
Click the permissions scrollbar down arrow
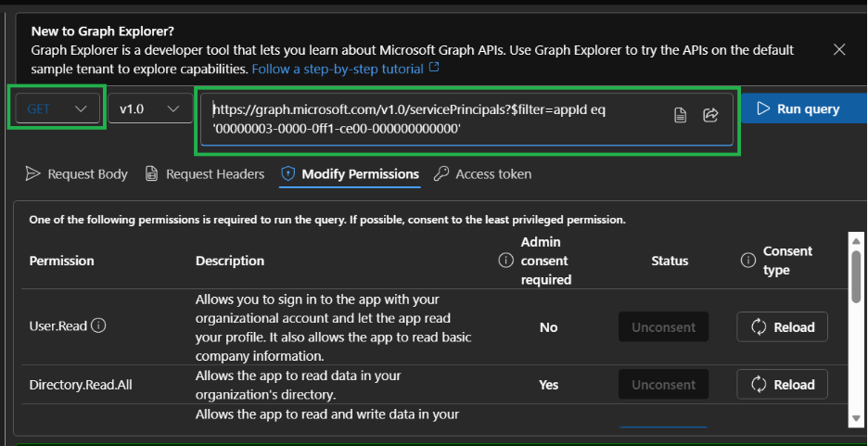point(856,418)
